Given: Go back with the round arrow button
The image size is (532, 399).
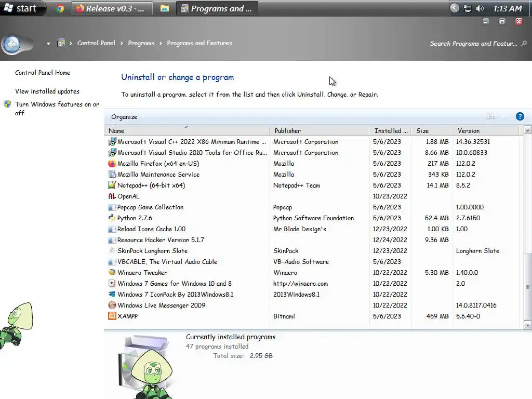Looking at the screenshot, I should (x=12, y=44).
